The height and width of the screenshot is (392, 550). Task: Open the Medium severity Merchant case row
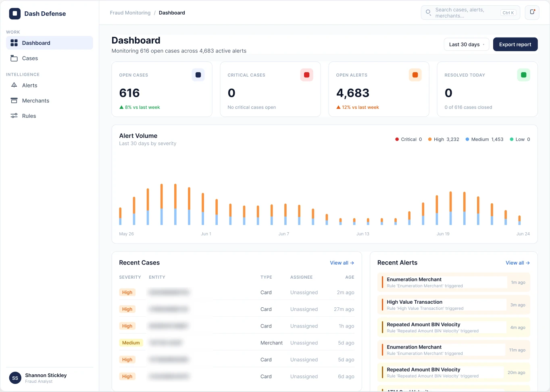(x=237, y=343)
